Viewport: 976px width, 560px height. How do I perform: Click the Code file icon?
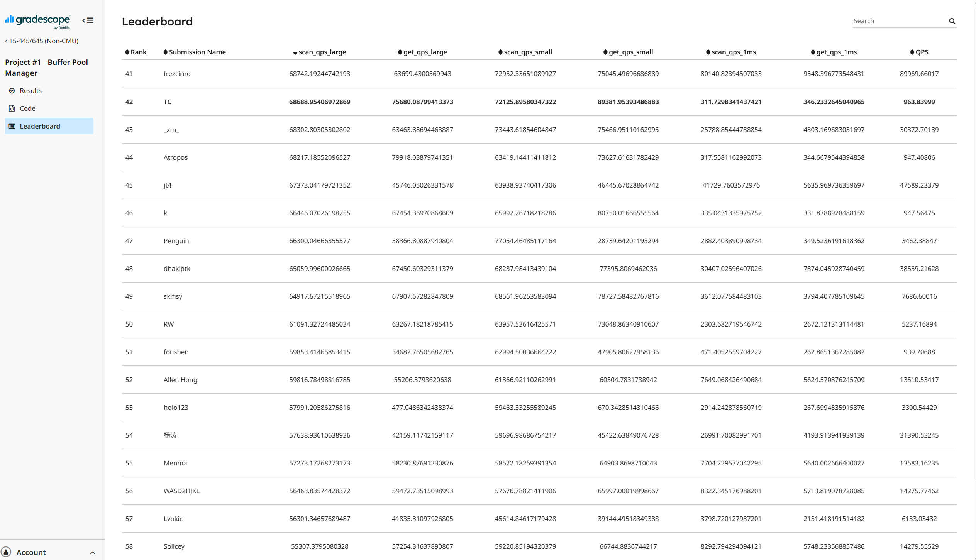[12, 108]
